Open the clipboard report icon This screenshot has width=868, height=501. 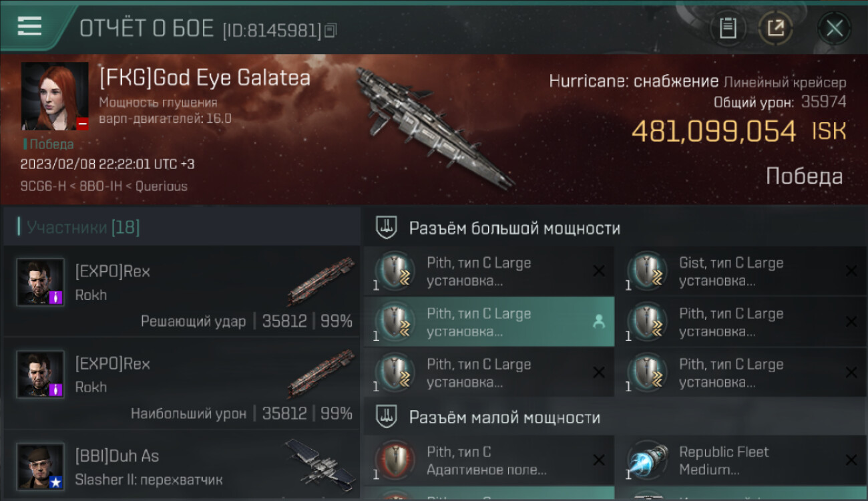728,28
